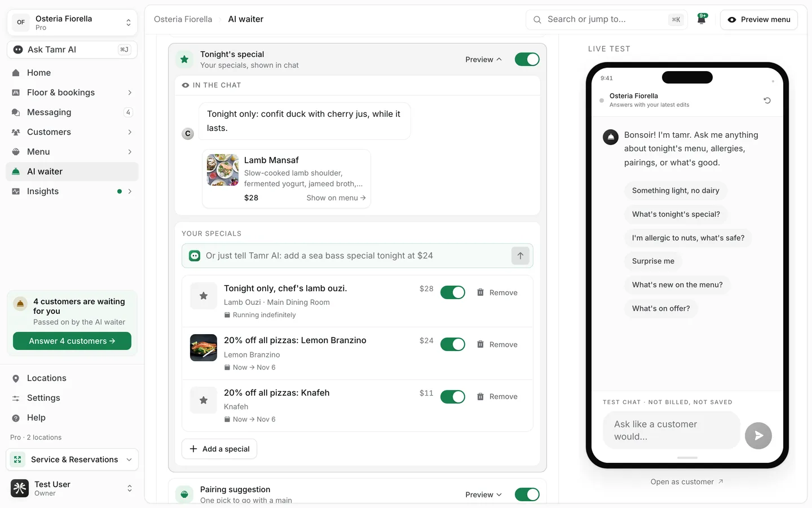The image size is (812, 508).
Task: Click the eye icon in Preview menu
Action: (x=732, y=20)
